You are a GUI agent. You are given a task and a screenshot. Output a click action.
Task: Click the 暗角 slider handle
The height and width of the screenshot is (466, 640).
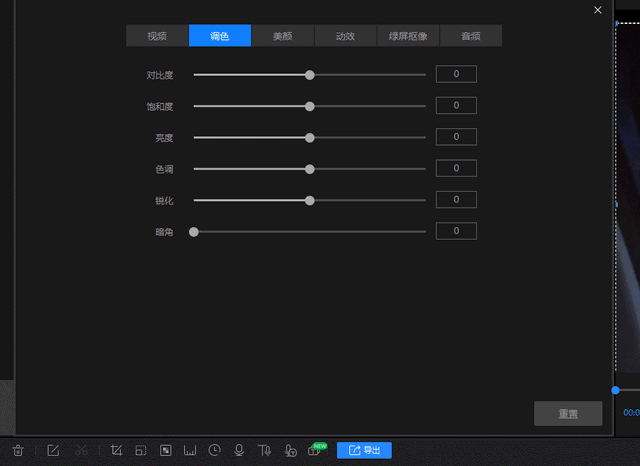click(x=194, y=232)
